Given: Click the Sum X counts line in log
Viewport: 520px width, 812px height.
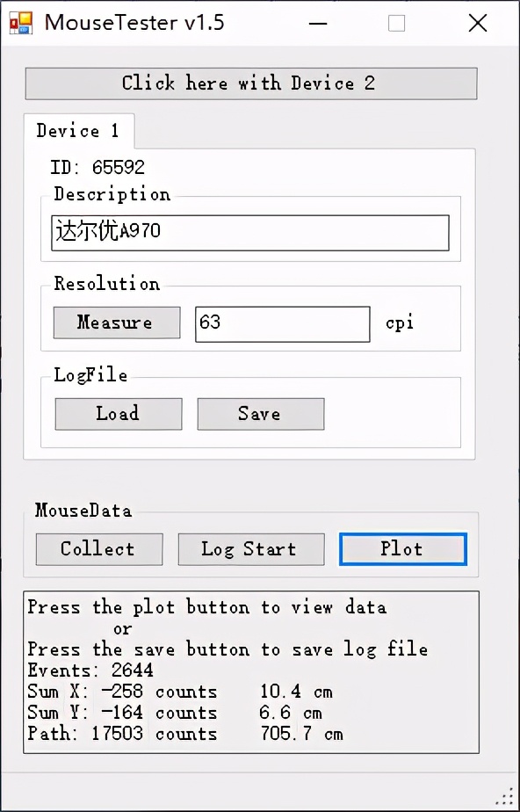Looking at the screenshot, I should click(179, 692).
